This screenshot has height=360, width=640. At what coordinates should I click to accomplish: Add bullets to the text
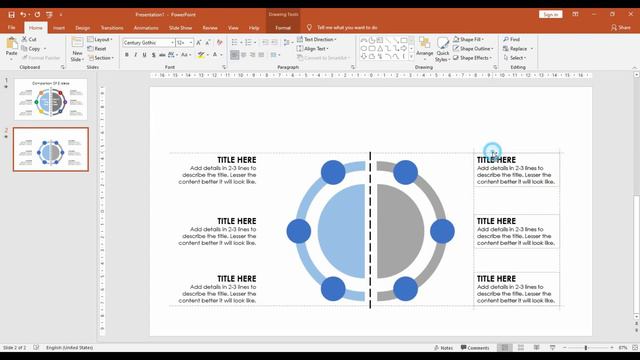click(235, 42)
